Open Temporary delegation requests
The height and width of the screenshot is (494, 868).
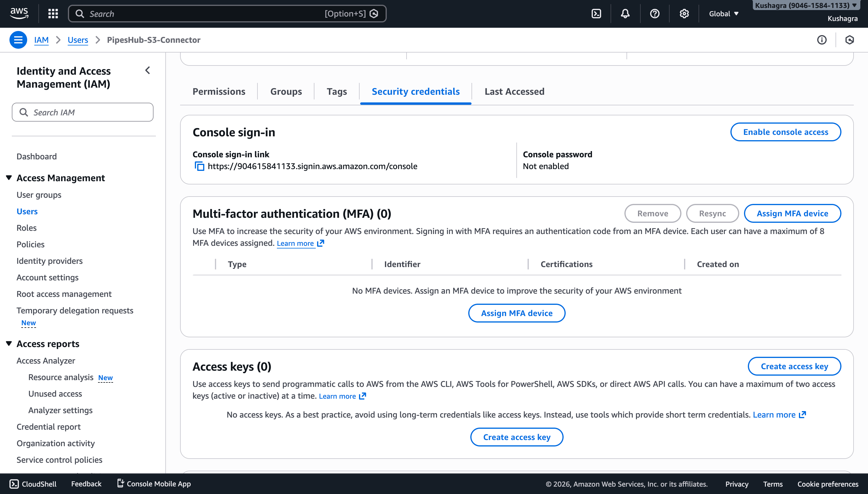click(x=75, y=310)
